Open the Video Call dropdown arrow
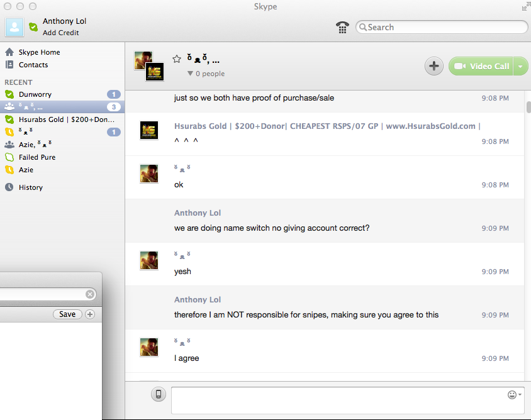This screenshot has width=531, height=420. 520,67
